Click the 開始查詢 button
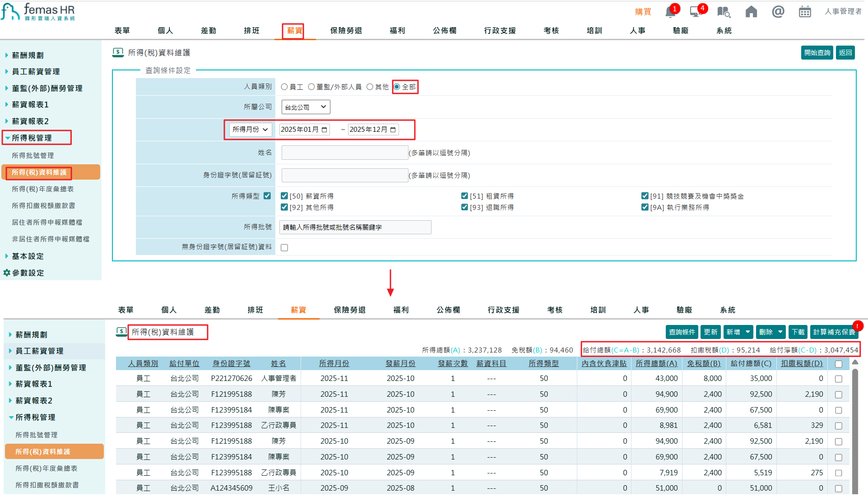 pyautogui.click(x=817, y=52)
